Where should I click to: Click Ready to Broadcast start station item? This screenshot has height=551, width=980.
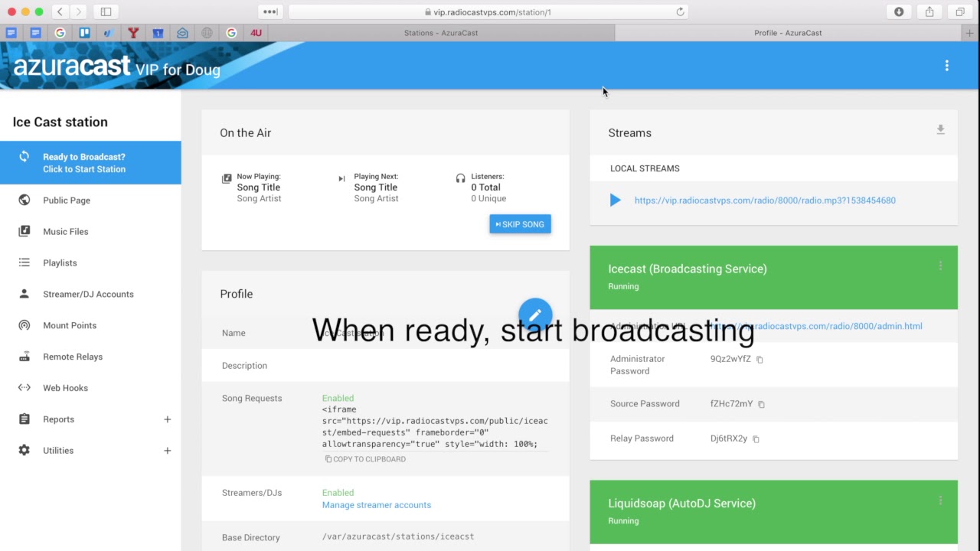coord(90,162)
